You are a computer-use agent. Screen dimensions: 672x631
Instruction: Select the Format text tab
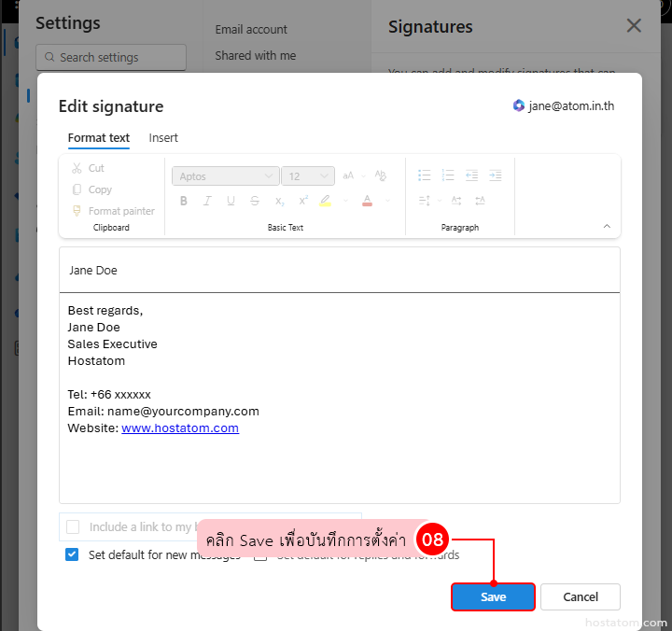click(x=99, y=138)
